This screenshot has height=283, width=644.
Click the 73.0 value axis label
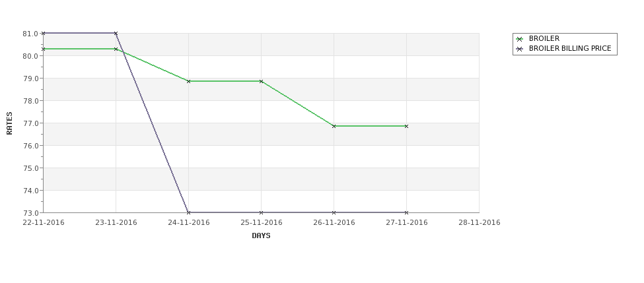tap(31, 213)
